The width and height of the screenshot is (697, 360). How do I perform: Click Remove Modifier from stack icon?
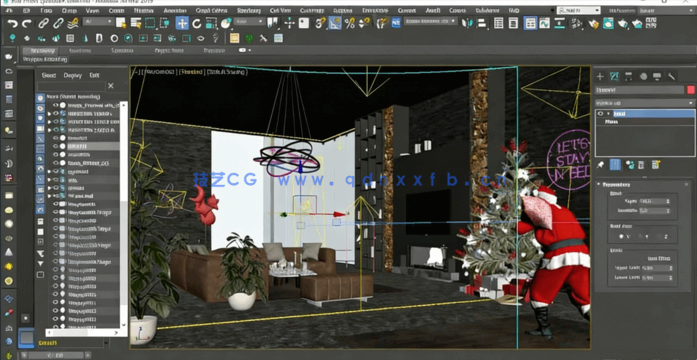coord(641,165)
